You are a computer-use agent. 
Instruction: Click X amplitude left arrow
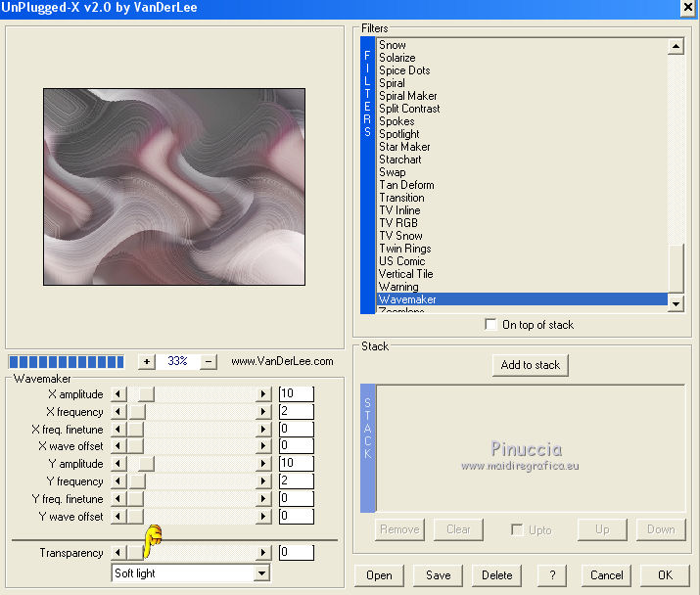118,394
